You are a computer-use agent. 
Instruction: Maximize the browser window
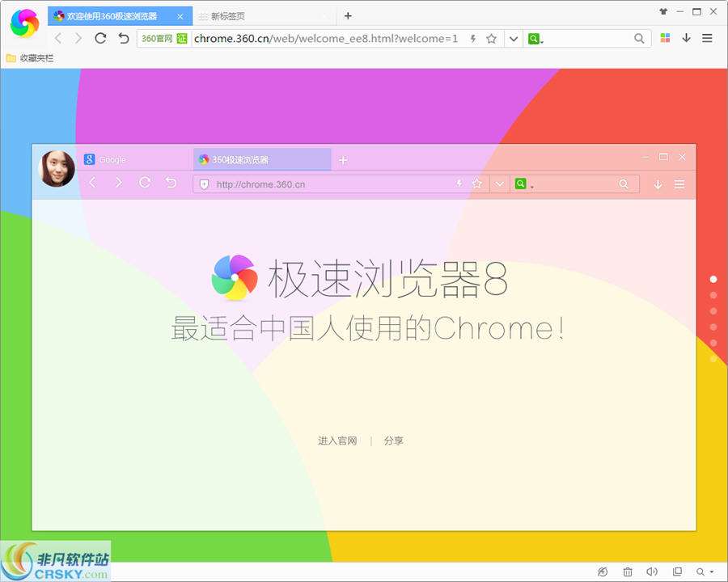tap(696, 11)
